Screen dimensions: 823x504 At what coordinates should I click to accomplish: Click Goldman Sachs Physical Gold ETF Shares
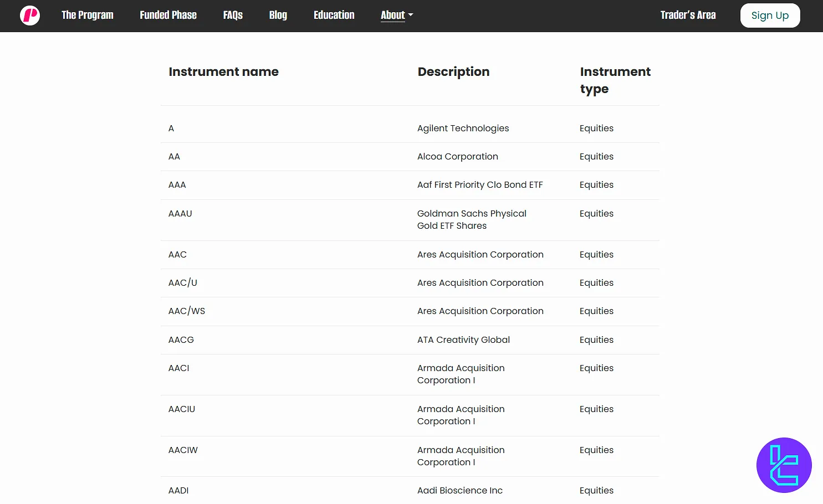[472, 220]
